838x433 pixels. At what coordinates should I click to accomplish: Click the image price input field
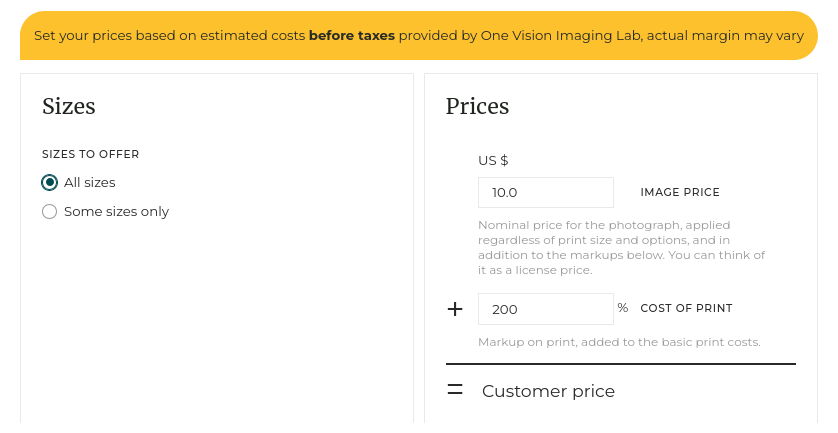click(x=545, y=192)
